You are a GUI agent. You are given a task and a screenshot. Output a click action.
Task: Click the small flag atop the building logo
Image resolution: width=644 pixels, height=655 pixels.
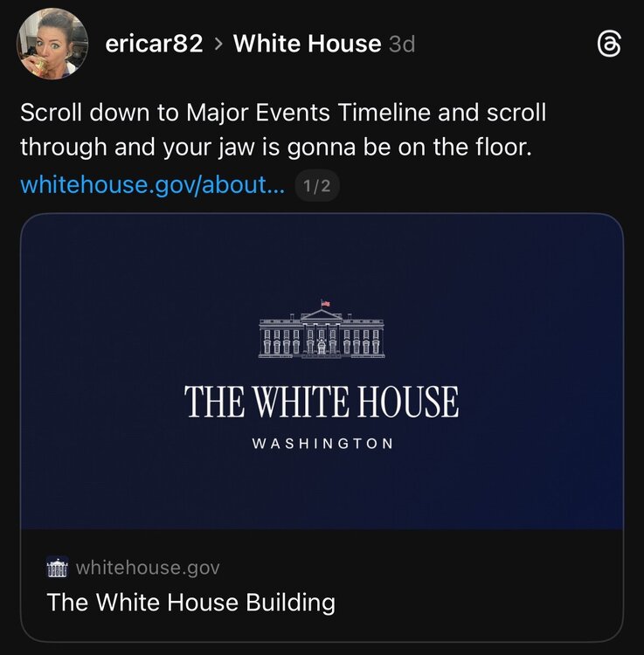tap(325, 303)
